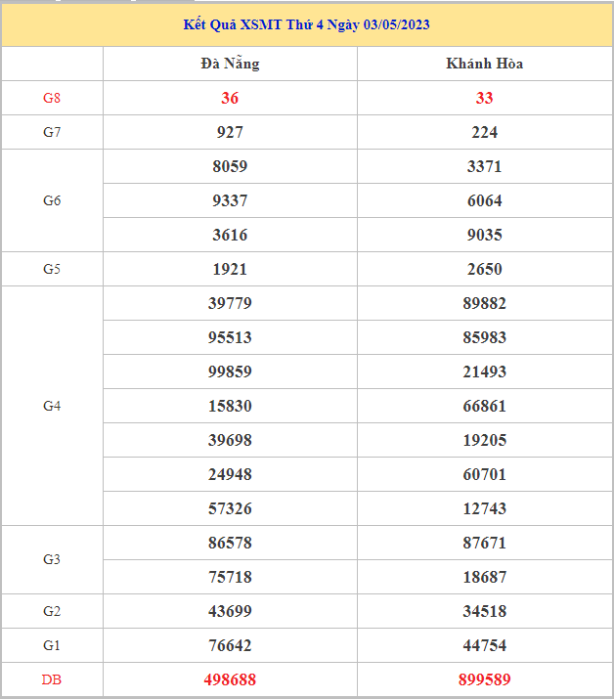Viewport: 614px width, 700px height.
Task: Click G3 number 18687
Action: [x=484, y=577]
